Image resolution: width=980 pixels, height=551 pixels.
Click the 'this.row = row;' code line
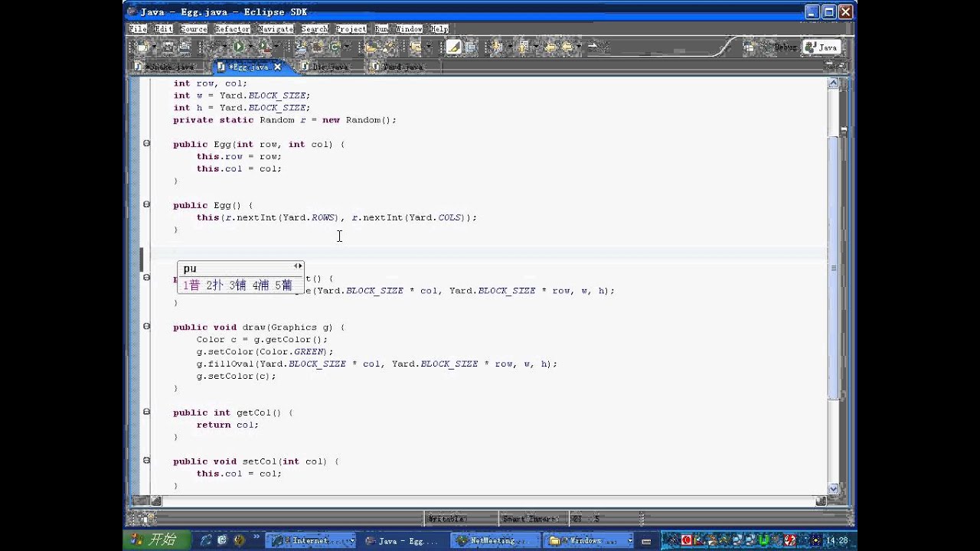pyautogui.click(x=239, y=156)
